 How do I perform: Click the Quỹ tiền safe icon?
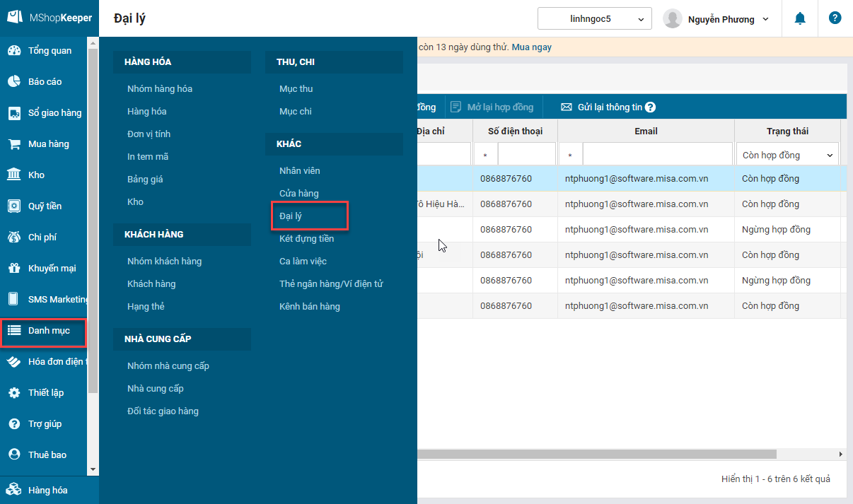(x=13, y=206)
